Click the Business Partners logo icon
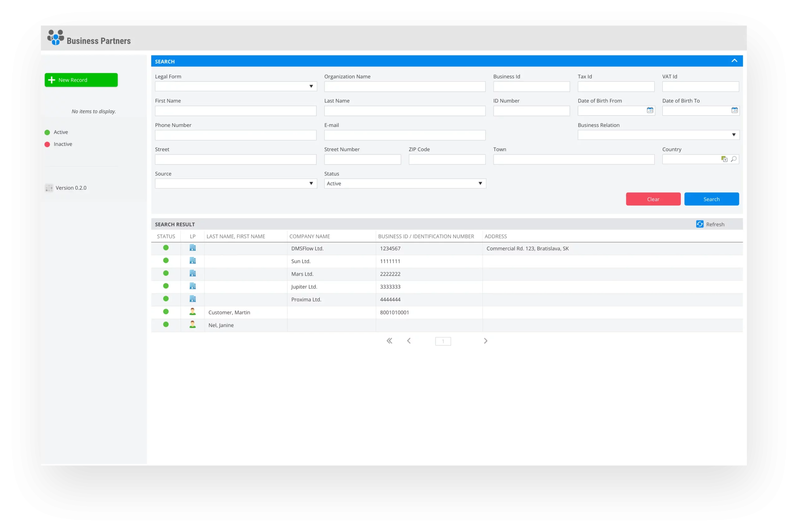 point(56,37)
